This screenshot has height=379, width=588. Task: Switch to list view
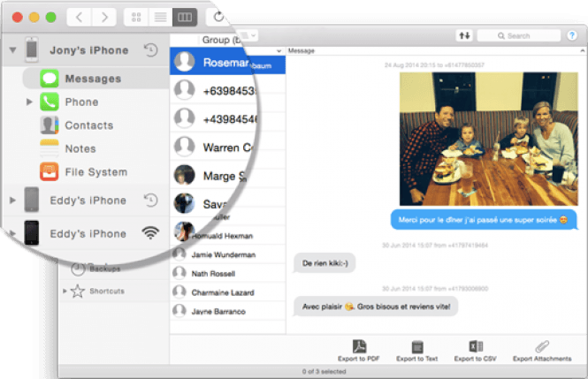(161, 18)
